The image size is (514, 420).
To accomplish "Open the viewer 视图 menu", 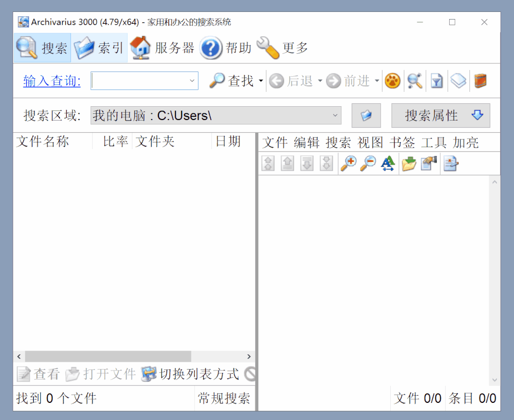I will coord(370,143).
